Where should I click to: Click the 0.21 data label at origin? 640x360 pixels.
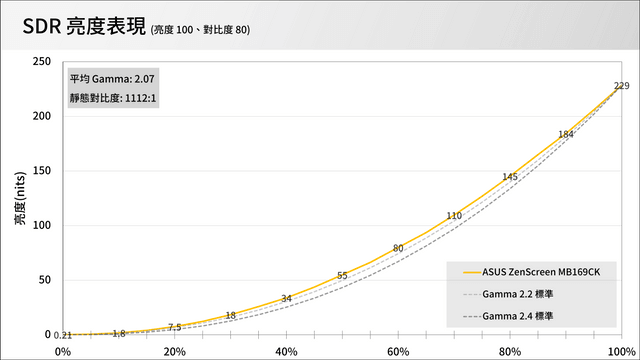63,336
